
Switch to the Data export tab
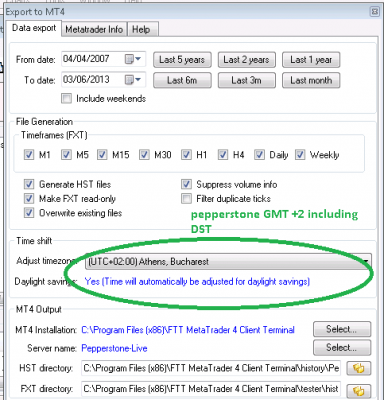pyautogui.click(x=34, y=28)
